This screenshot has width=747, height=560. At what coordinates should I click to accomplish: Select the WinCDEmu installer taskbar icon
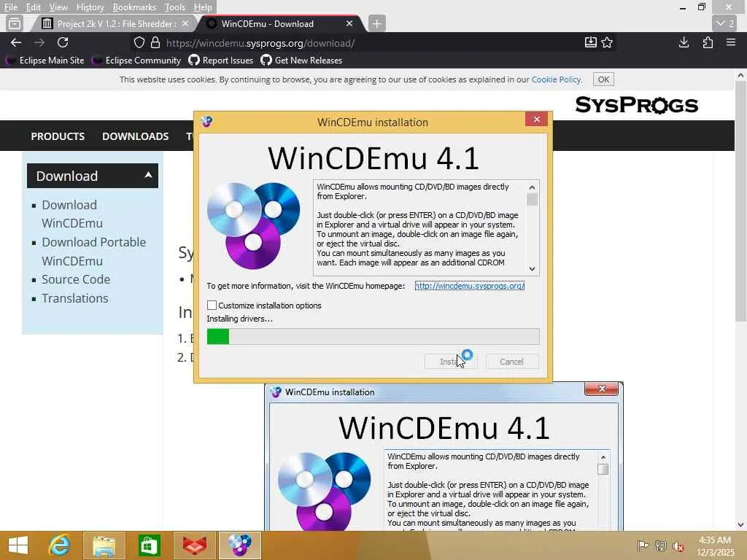[x=239, y=545]
